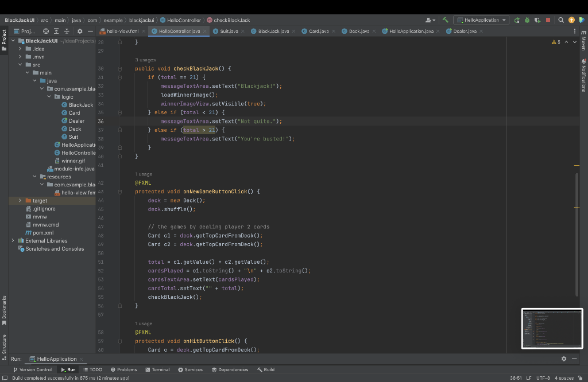Expand All icon in Project panel toolbar

[x=56, y=31]
